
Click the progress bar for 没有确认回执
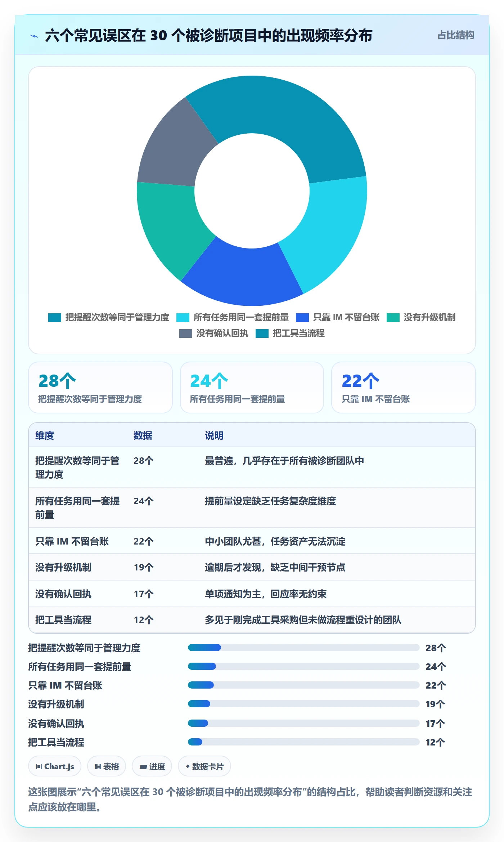point(304,723)
